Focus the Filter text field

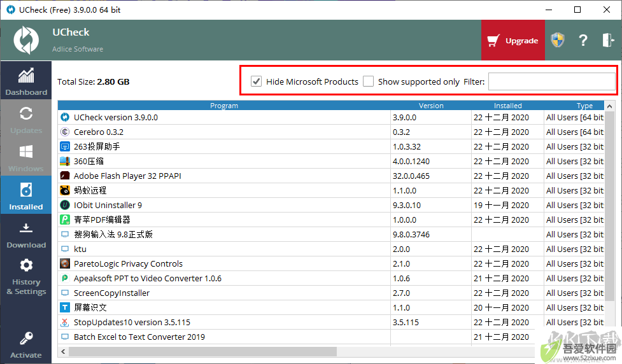coord(551,81)
